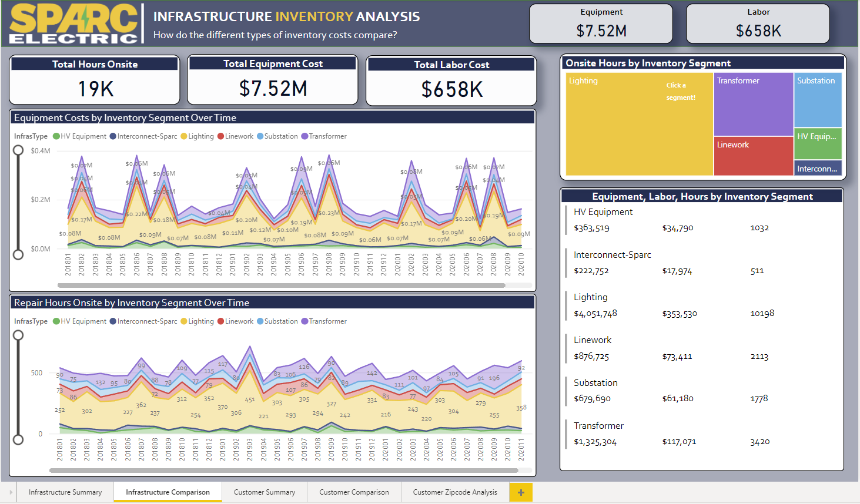Select the HV Equipment row in segment table
860x504 pixels.
point(702,220)
